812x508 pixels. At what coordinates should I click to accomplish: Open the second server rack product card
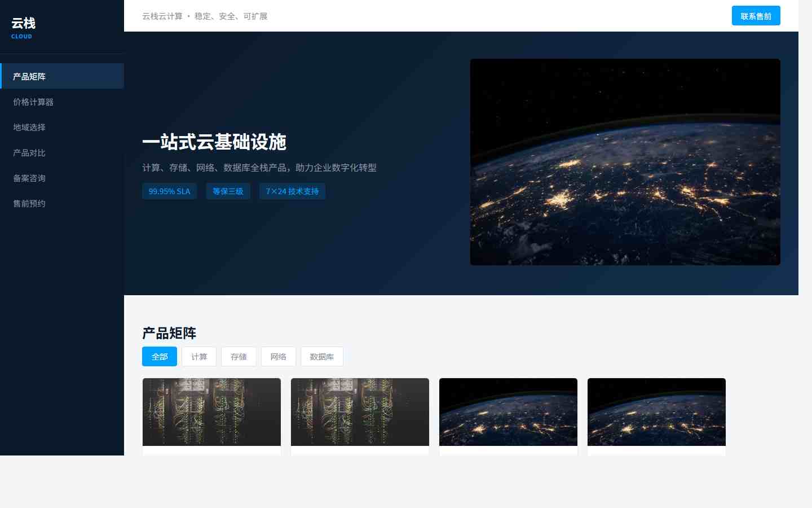pos(360,417)
